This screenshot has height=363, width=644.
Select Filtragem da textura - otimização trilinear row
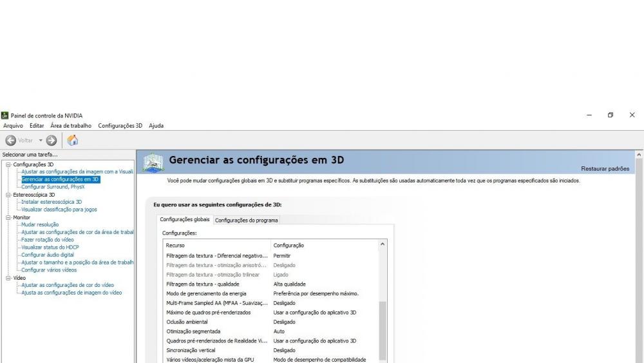click(x=270, y=275)
